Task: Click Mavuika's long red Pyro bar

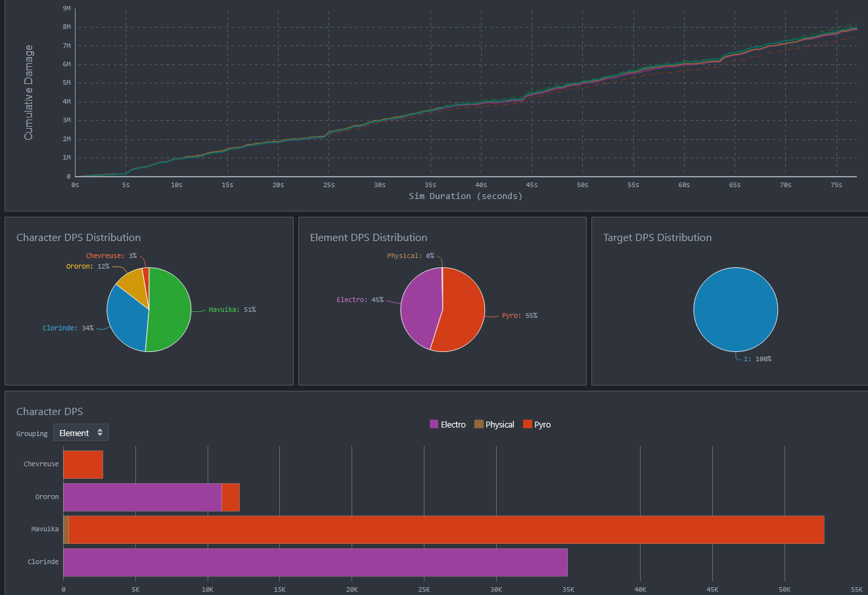Action: tap(446, 529)
